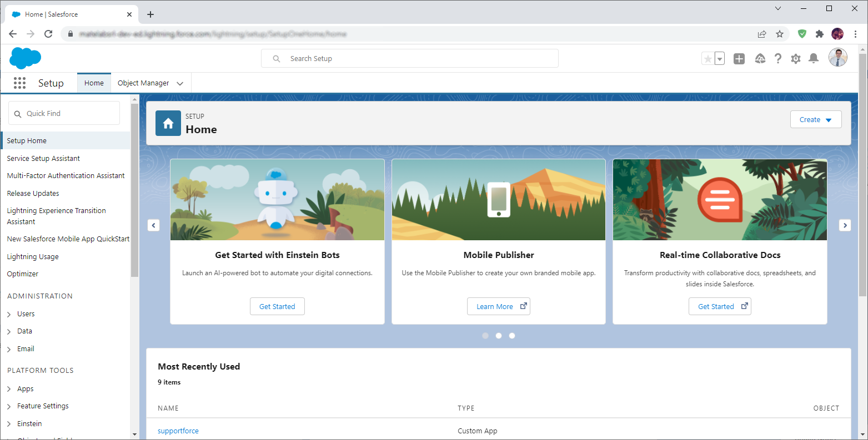Add page to Favorites star

pos(708,59)
